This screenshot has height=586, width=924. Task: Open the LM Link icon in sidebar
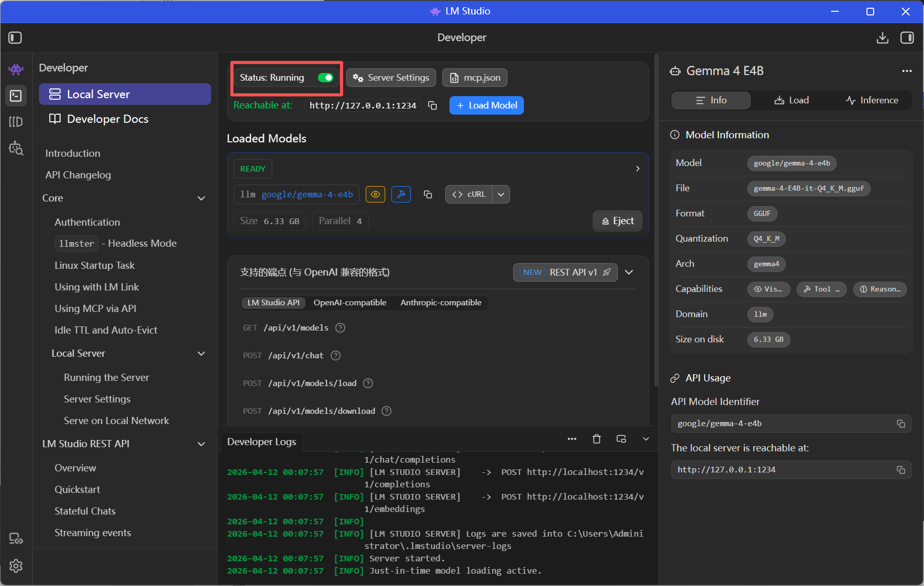coord(16,538)
